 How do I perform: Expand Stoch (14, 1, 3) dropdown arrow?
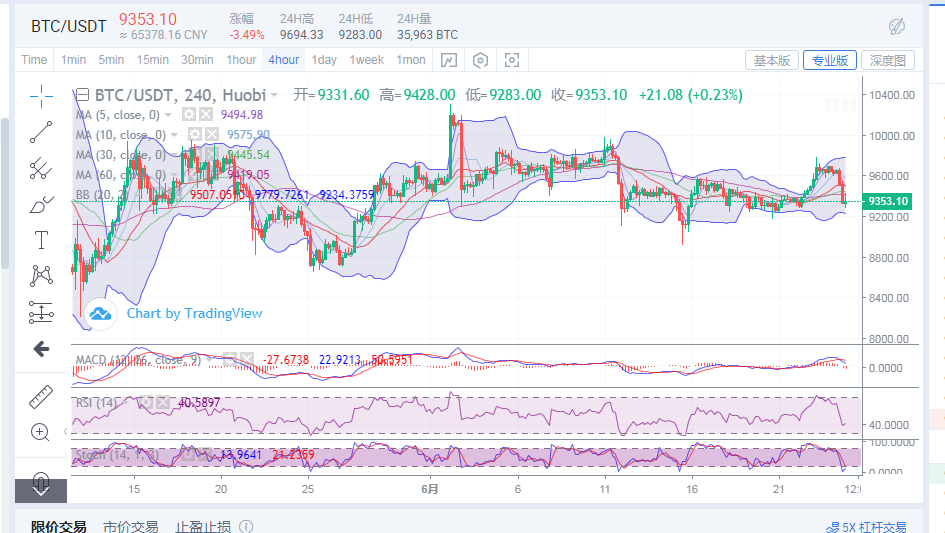(168, 455)
